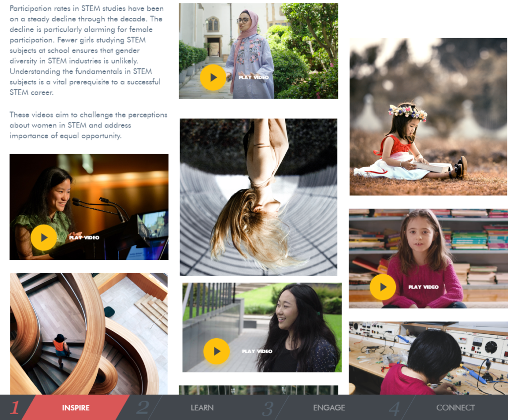The image size is (508, 420).
Task: Click PLAY VIDEO label on hijab woman video
Action: 254,77
